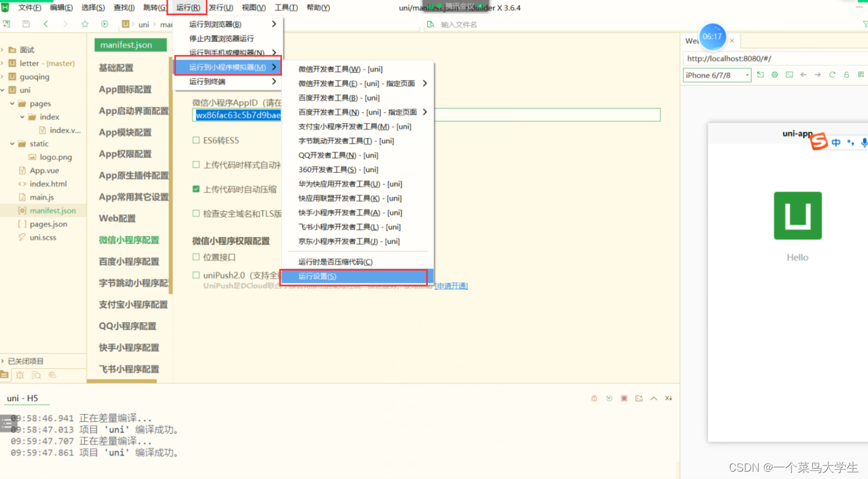Viewport: 868px width, 479px height.
Task: Click the run play toolbar icon
Action: coord(105,24)
